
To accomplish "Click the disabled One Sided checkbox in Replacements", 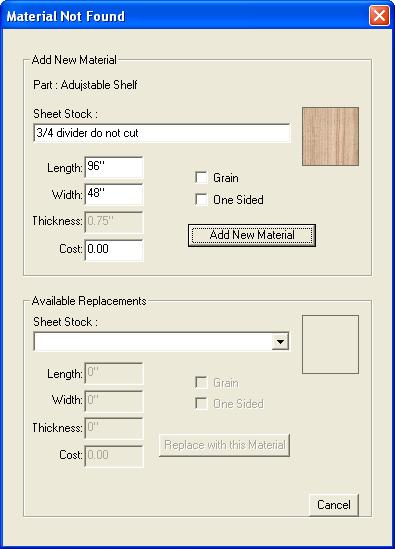I will [201, 403].
